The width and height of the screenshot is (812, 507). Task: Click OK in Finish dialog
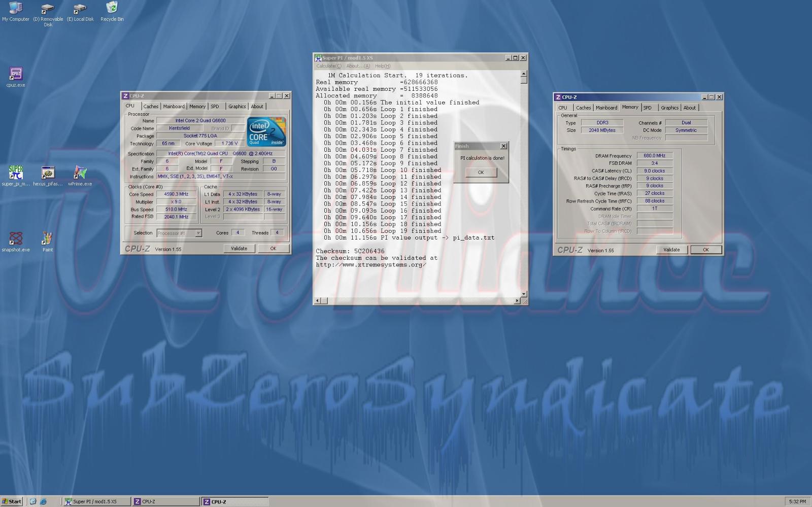click(x=481, y=173)
